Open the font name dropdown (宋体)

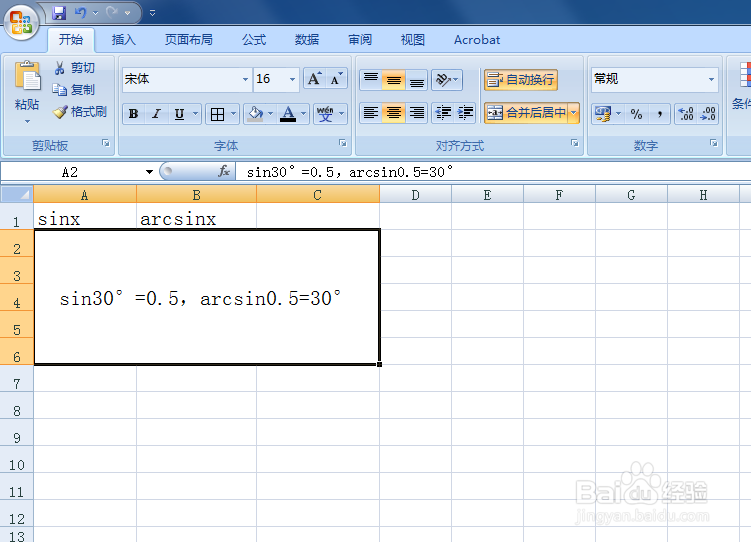[245, 79]
